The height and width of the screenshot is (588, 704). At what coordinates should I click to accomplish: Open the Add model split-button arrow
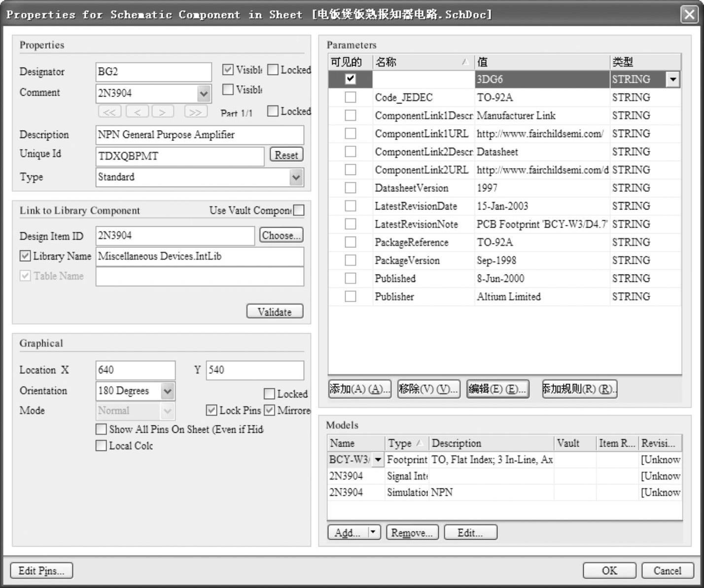click(374, 532)
